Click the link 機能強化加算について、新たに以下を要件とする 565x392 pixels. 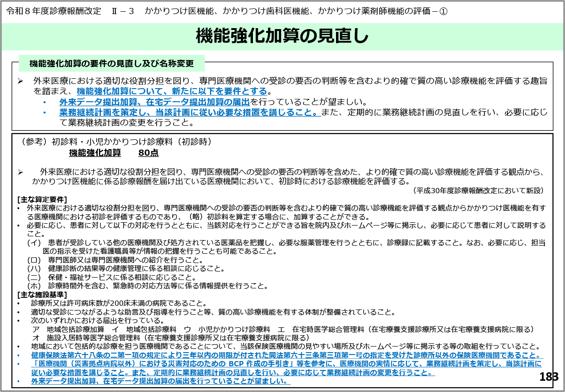click(x=171, y=91)
